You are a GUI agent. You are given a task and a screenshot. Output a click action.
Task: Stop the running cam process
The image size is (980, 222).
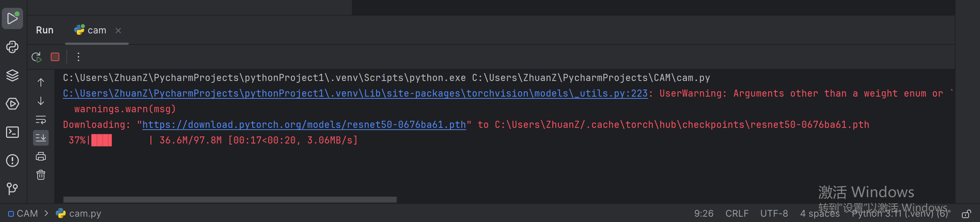55,57
